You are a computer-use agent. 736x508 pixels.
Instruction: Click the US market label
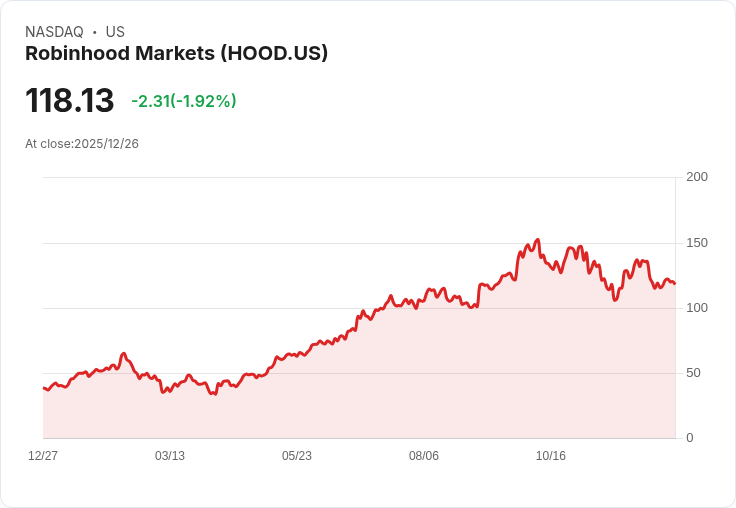tap(115, 32)
